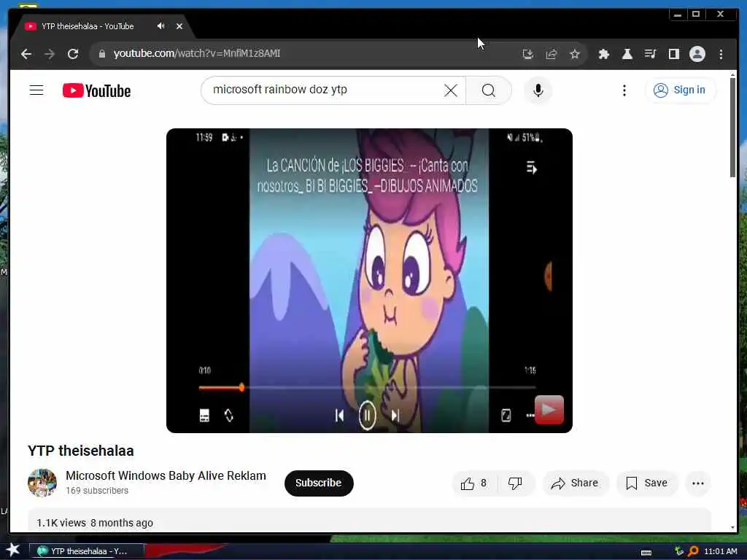Screen dimensions: 747x560
Task: Click the magnifier icon in system tray
Action: (x=693, y=551)
